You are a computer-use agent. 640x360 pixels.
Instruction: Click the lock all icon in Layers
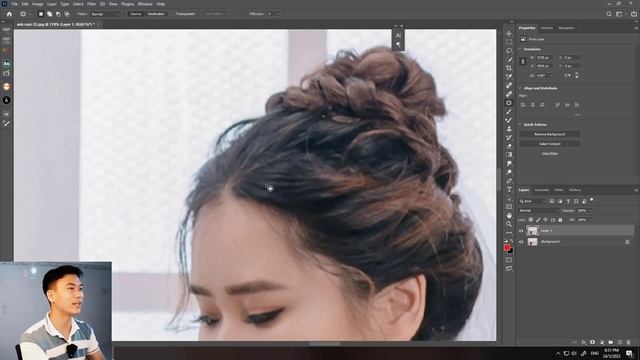560,220
